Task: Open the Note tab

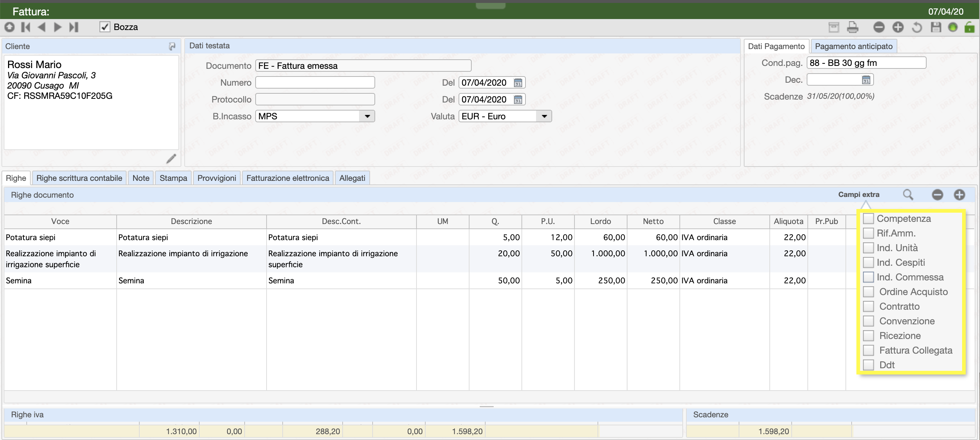Action: [141, 178]
